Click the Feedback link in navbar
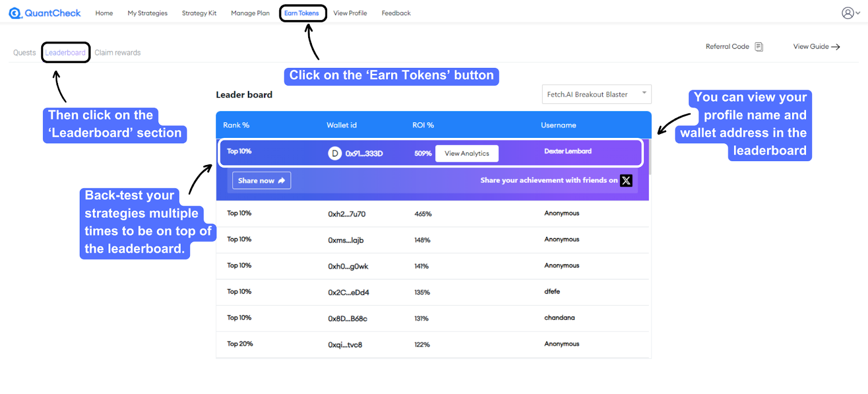 396,13
